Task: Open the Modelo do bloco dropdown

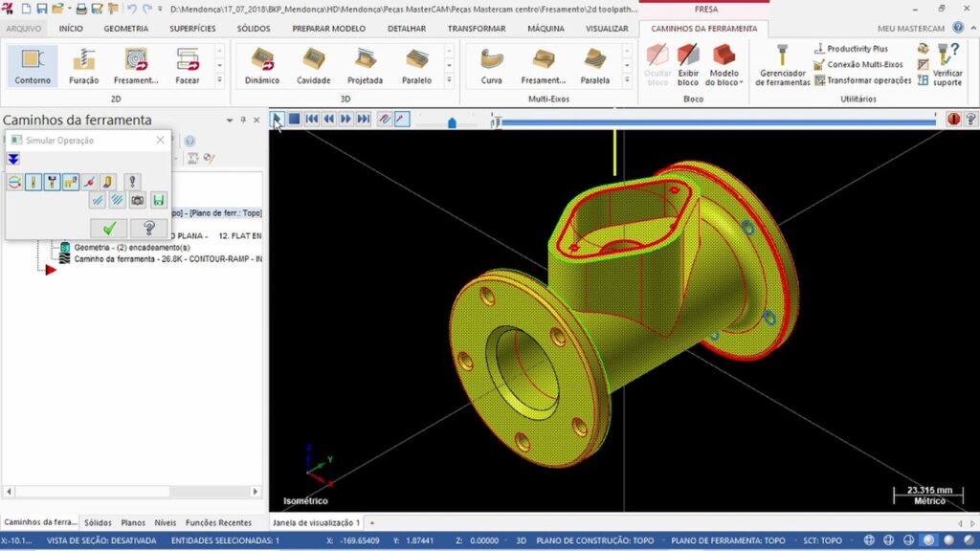Action: [724, 65]
